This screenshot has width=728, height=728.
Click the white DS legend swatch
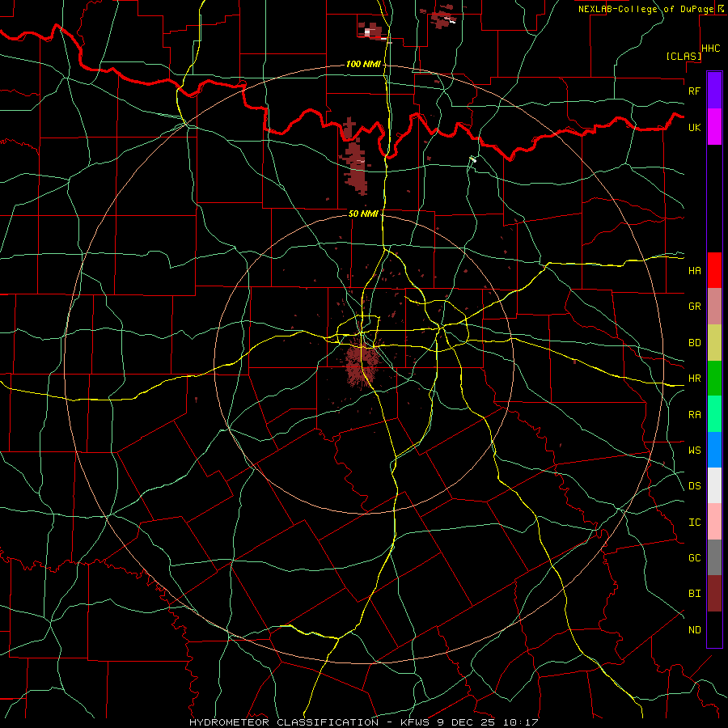pyautogui.click(x=714, y=485)
